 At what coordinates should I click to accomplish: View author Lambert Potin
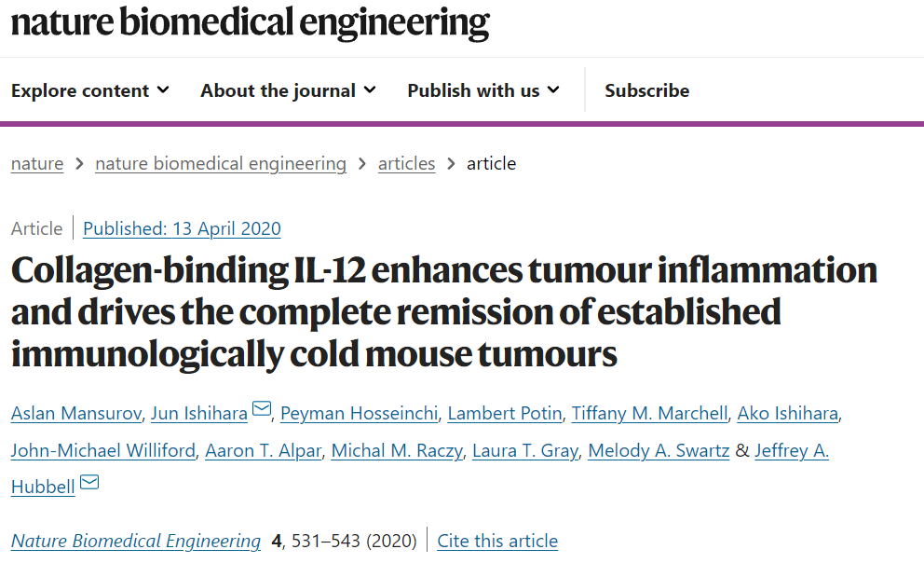coord(505,413)
